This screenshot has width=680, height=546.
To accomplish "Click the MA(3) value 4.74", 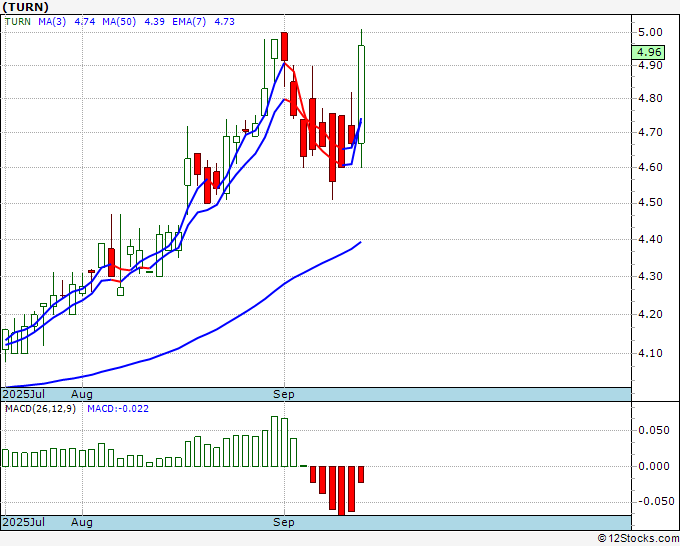I will (x=85, y=22).
